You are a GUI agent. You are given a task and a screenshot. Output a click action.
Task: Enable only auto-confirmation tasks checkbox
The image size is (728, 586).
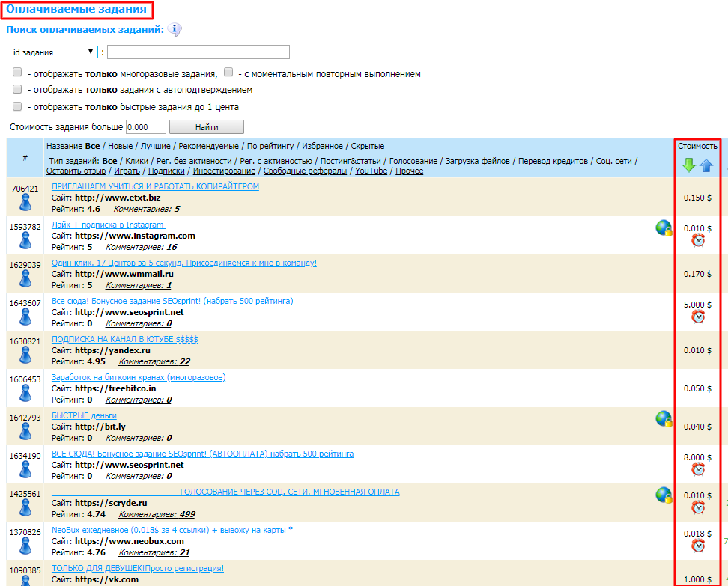click(16, 89)
